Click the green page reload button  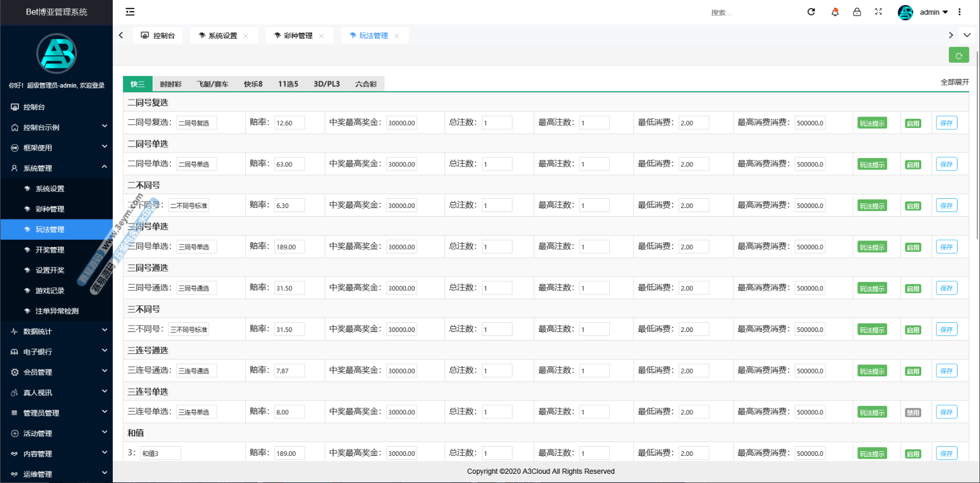click(958, 55)
